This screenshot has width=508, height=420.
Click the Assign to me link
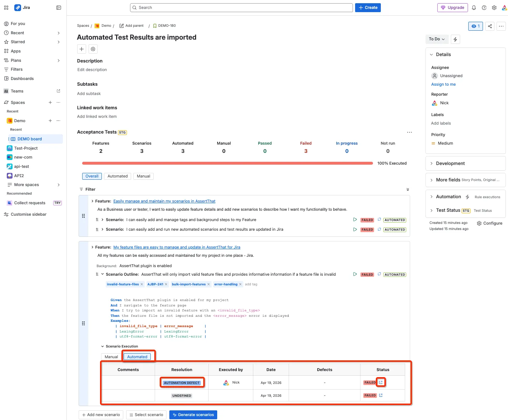[443, 85]
